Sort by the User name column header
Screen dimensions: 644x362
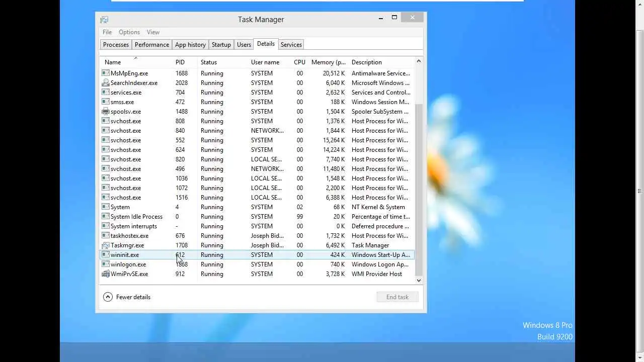pyautogui.click(x=269, y=62)
